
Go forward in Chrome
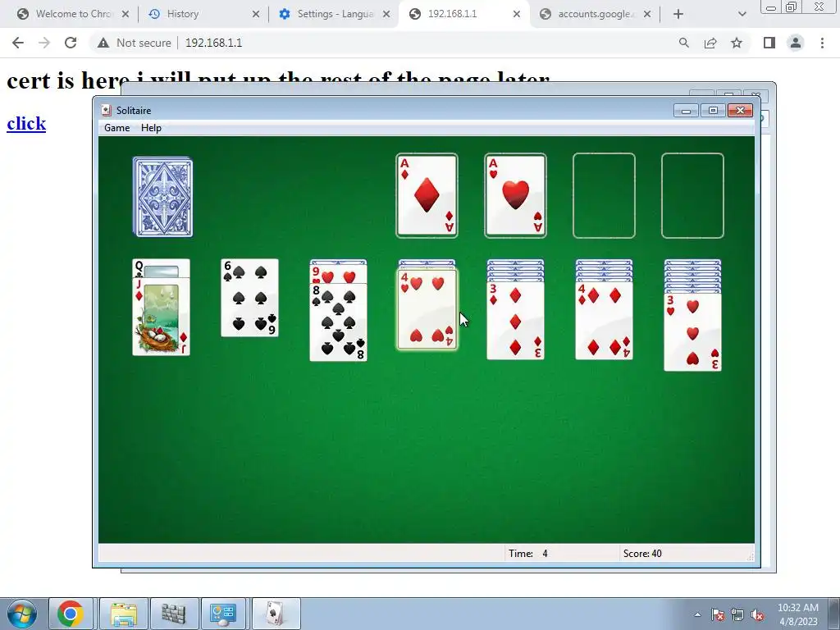(44, 43)
